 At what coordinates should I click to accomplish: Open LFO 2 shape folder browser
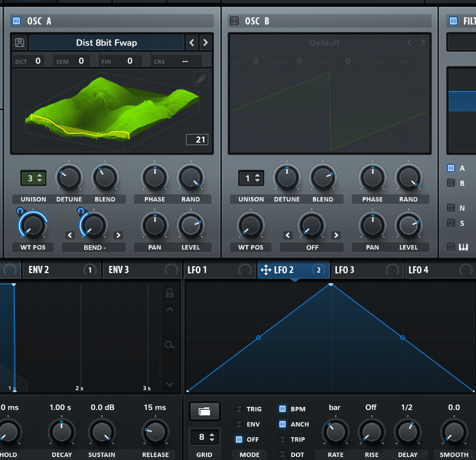tap(204, 411)
